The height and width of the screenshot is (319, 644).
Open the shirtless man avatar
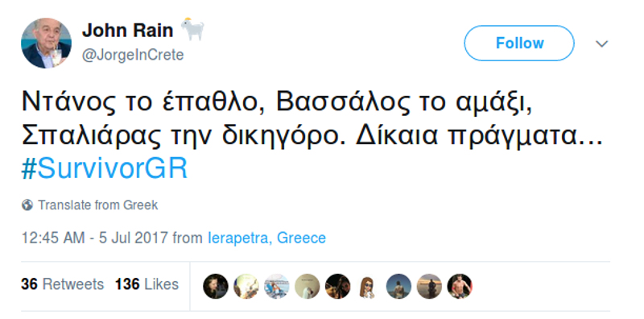pos(460,286)
